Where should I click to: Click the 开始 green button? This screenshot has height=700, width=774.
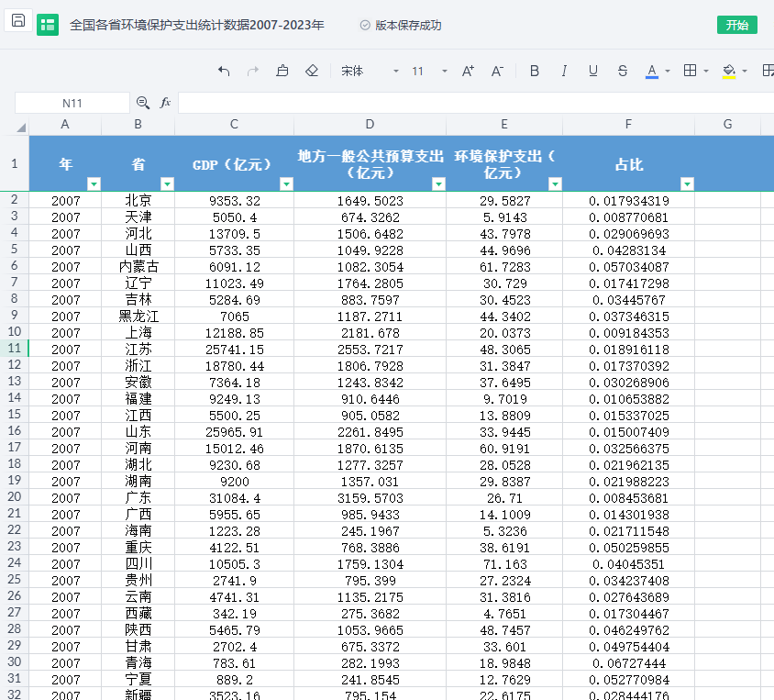(x=737, y=25)
